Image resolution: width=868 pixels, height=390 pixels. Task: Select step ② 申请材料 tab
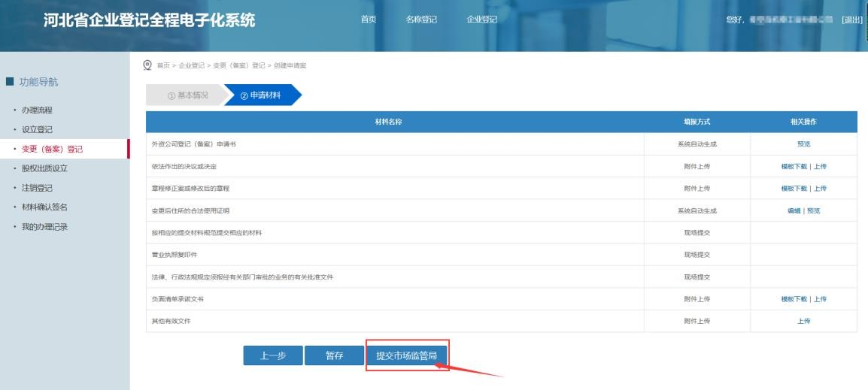pyautogui.click(x=260, y=95)
